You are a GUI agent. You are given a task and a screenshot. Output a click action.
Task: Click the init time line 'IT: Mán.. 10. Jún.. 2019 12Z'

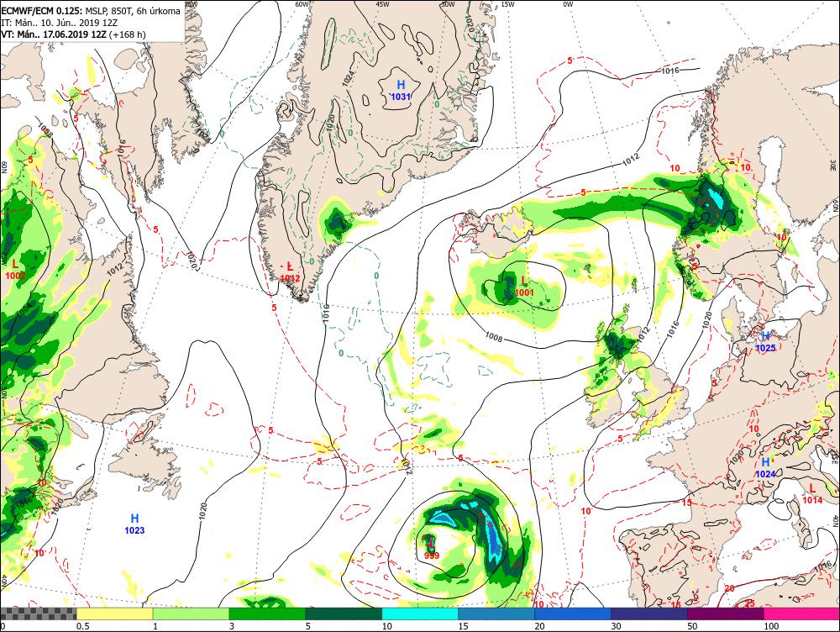click(60, 23)
